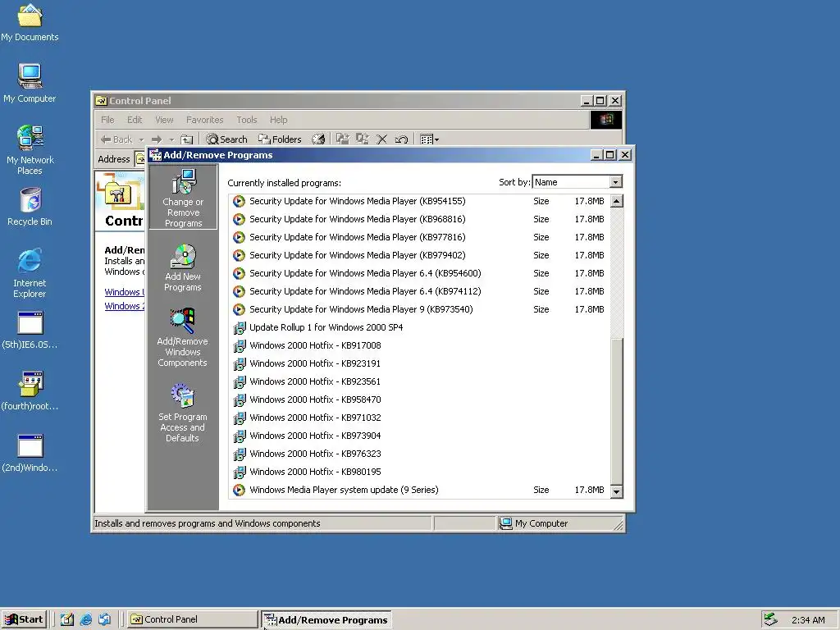Select Windows 2000 Hotfix - KB971032
This screenshot has height=630, width=840.
tap(419, 418)
